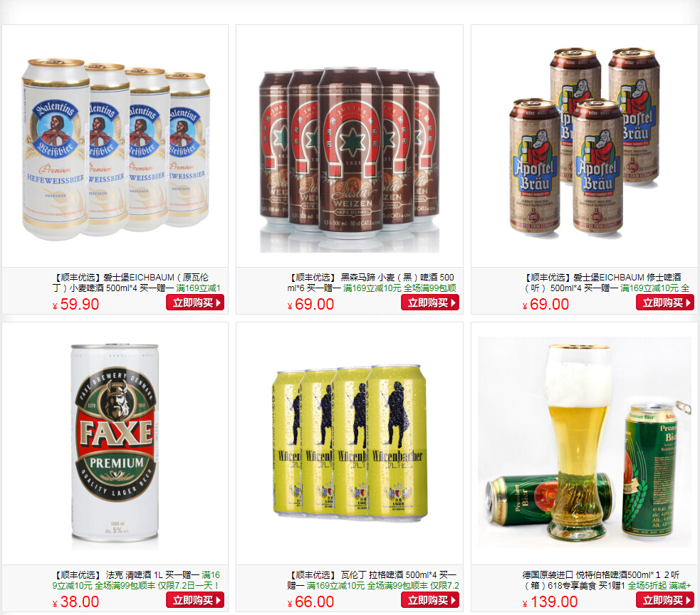Click Buy Now for the FAXE Premium 1L beer

pos(195,600)
